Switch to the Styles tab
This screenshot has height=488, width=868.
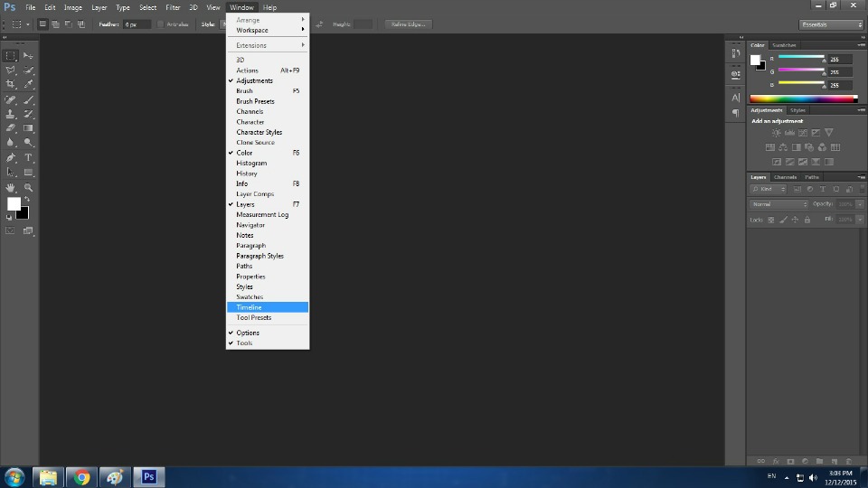pos(797,110)
